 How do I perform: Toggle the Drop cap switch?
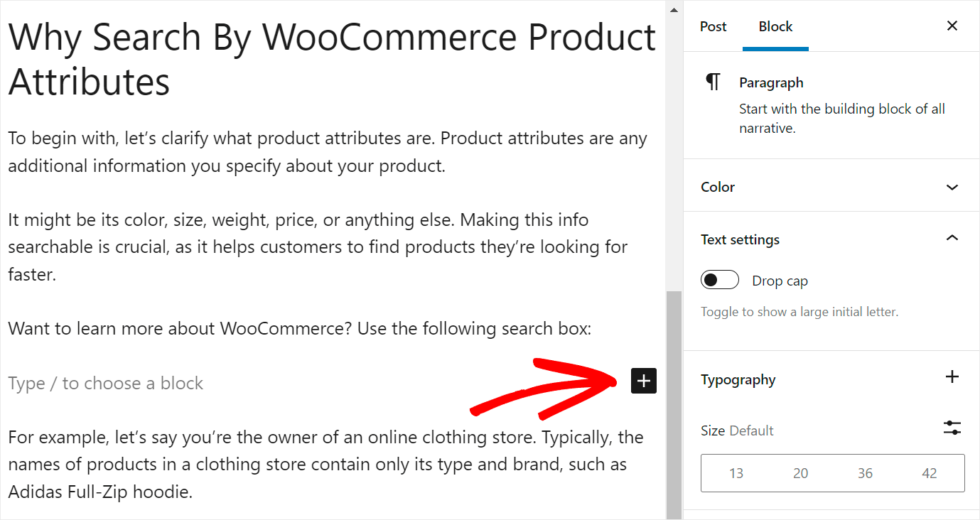coord(719,281)
